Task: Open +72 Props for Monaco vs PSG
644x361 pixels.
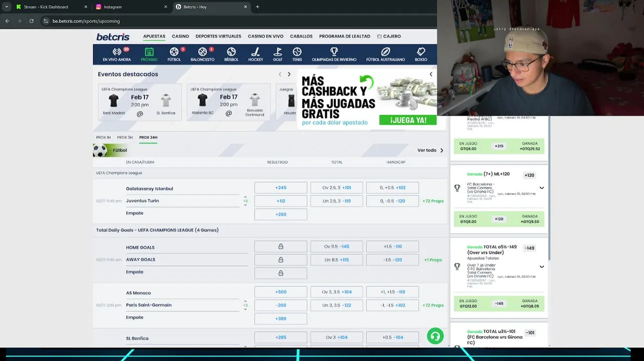Action: 433,305
